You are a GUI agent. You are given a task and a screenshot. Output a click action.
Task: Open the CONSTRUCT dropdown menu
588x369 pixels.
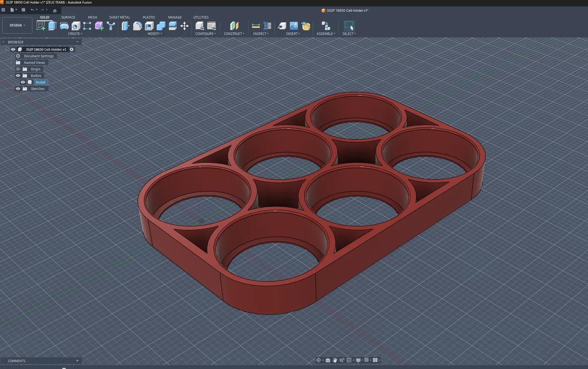tap(234, 34)
